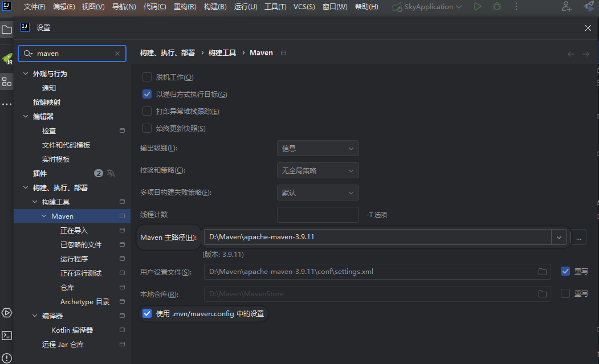Viewport: 599px width, 364px height.
Task: Open the Services run tool window icon
Action: tap(7, 313)
